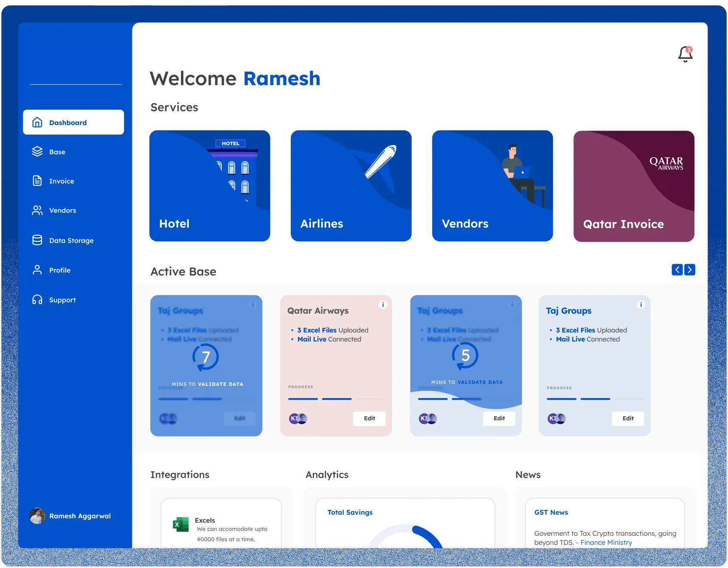Click the Dashboard home icon
728x568 pixels.
tap(37, 122)
